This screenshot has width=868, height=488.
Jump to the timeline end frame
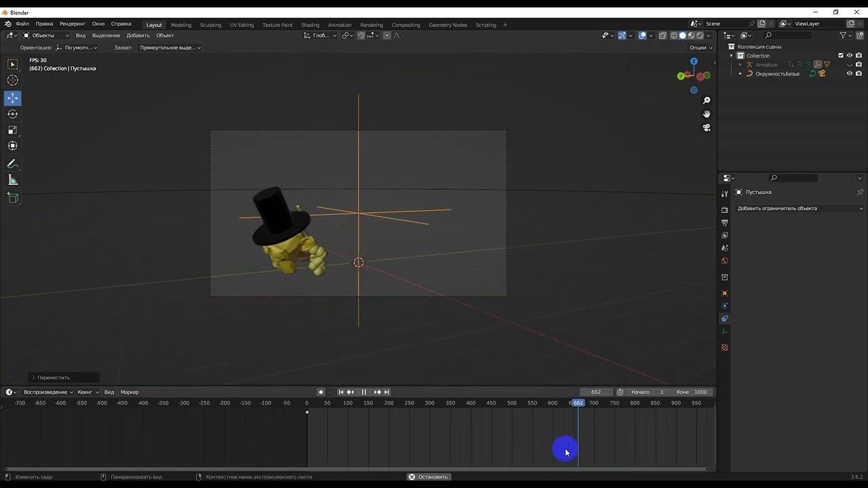[x=387, y=392]
